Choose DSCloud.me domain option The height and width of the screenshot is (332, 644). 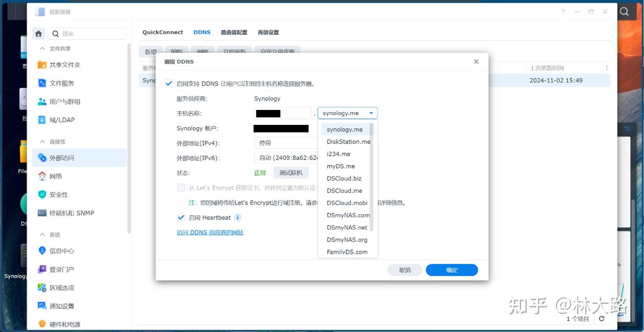(345, 190)
